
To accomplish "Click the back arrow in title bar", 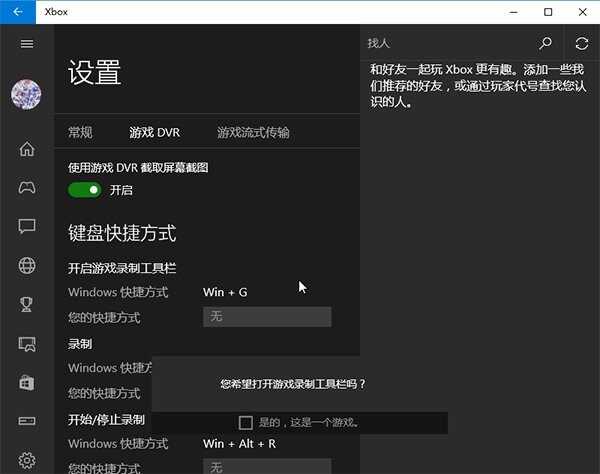I will (18, 12).
